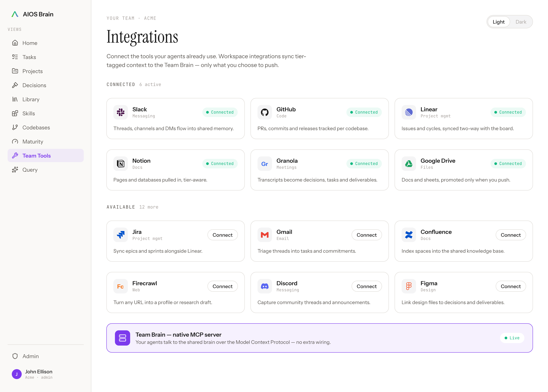
Task: Click Notion's Connected status badge
Action: click(220, 164)
